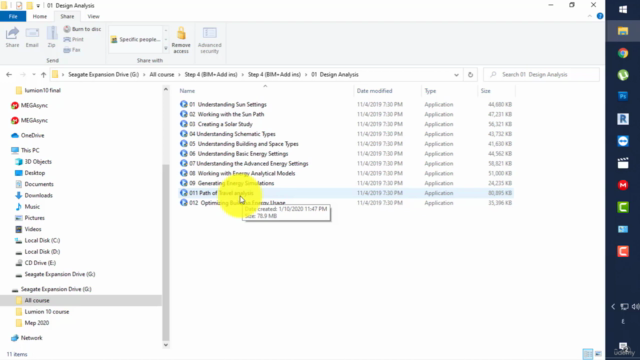Open Pictures in navigation pane
The image size is (640, 360).
point(34,218)
